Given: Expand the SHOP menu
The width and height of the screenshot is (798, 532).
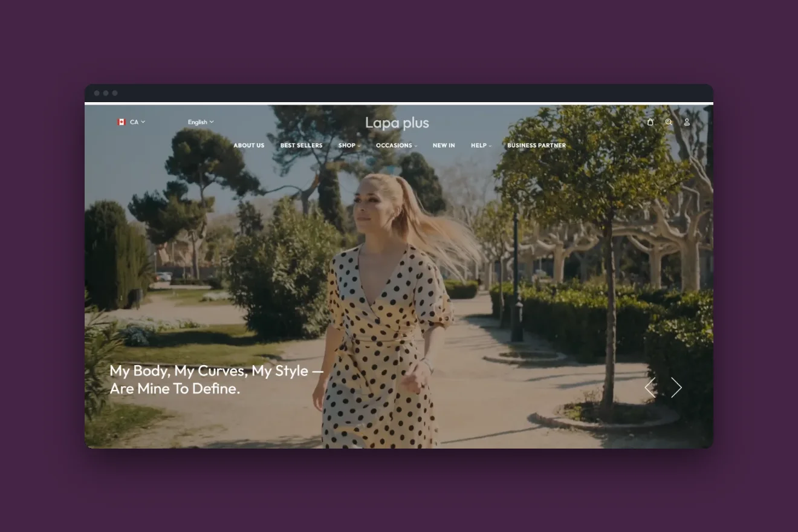Looking at the screenshot, I should coord(349,145).
